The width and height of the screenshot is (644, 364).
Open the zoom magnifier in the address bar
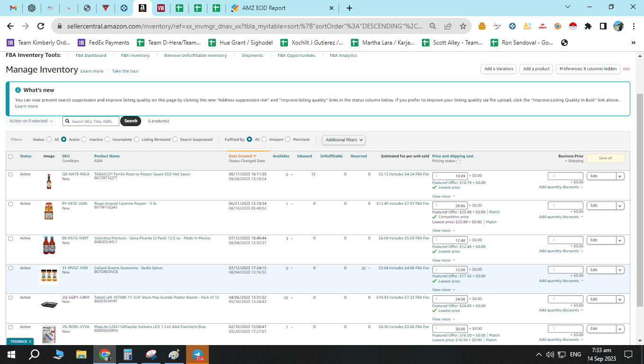point(433,26)
